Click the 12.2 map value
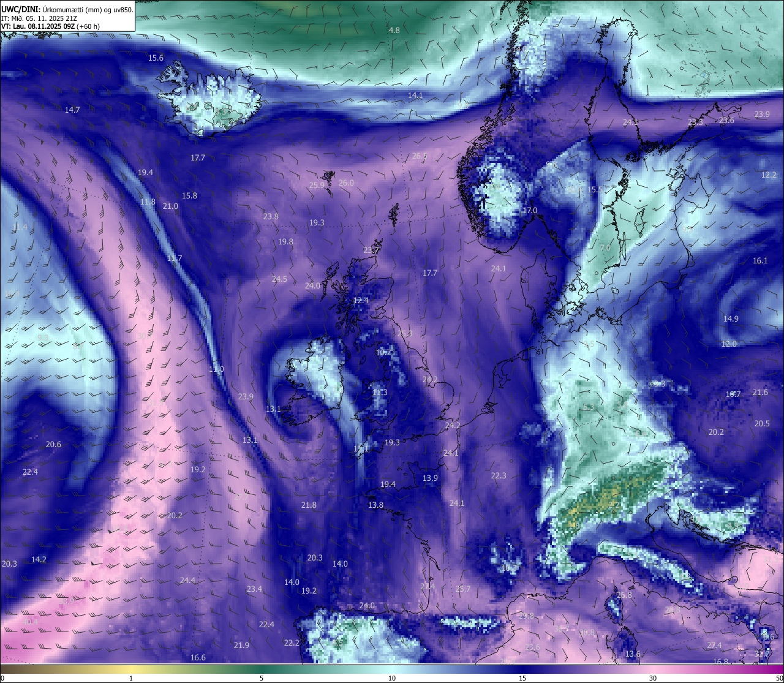The height and width of the screenshot is (683, 784). click(769, 175)
